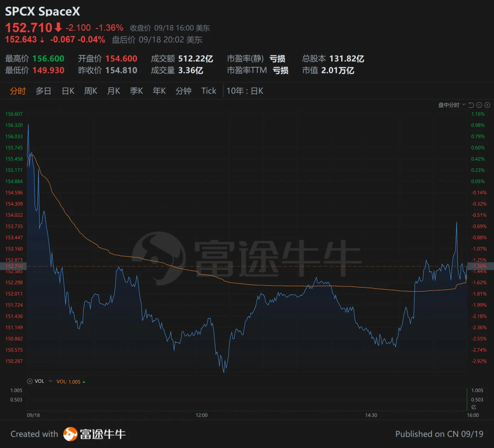Click the 成交量 value 3.36亿

pyautogui.click(x=191, y=70)
